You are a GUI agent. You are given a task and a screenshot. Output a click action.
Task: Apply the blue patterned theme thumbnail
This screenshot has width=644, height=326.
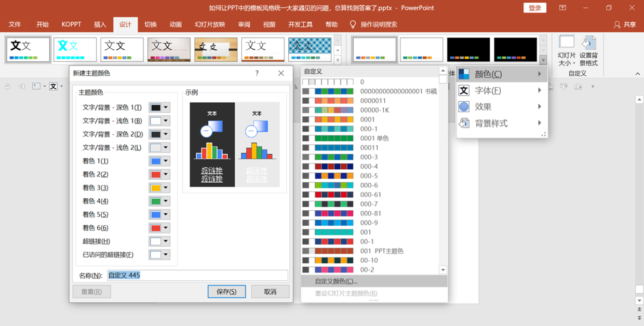(x=310, y=50)
